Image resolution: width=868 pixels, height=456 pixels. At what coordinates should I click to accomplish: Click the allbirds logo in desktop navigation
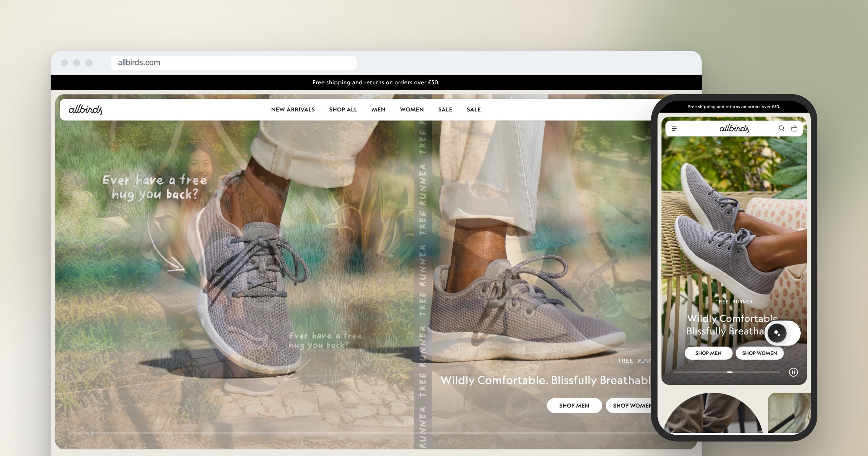pyautogui.click(x=85, y=109)
